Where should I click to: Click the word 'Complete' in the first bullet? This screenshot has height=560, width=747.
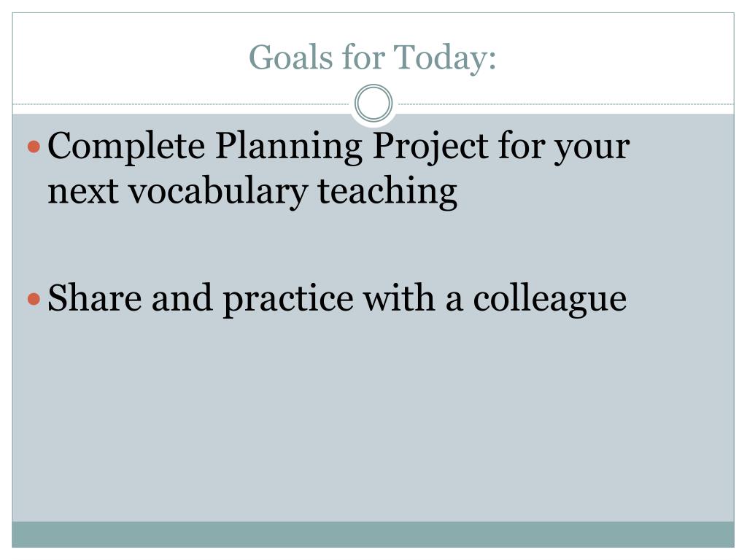tap(126, 147)
